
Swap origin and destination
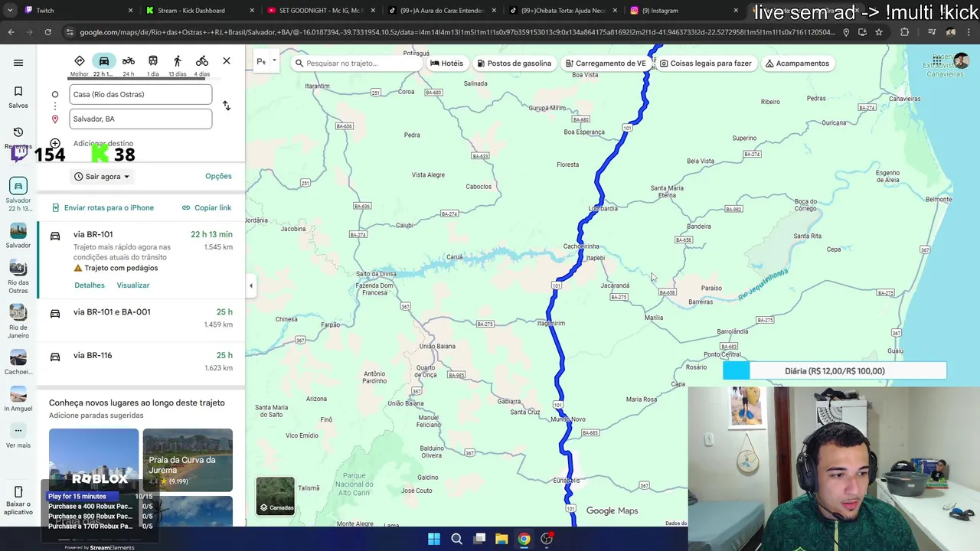[227, 106]
